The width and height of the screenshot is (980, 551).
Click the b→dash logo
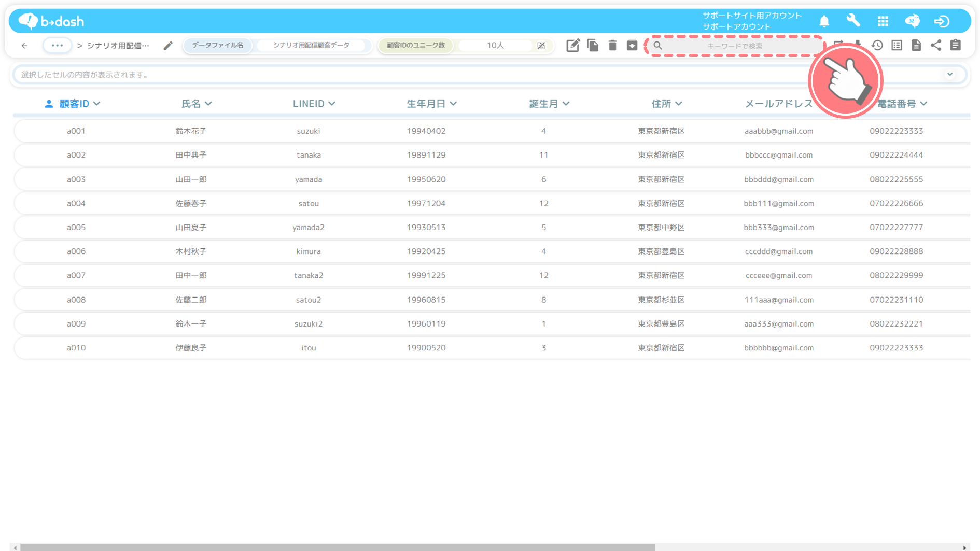(x=51, y=21)
